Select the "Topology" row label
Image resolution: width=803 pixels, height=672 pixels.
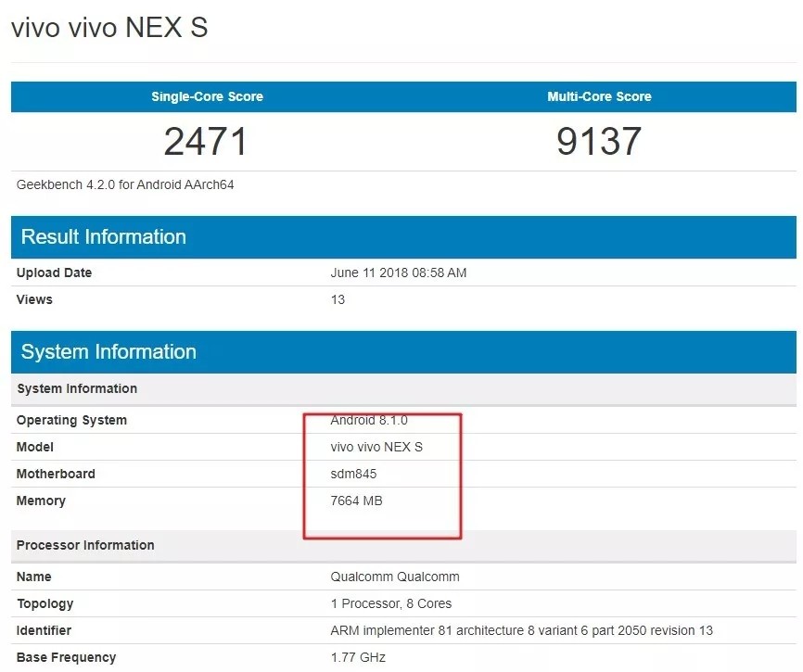(45, 604)
